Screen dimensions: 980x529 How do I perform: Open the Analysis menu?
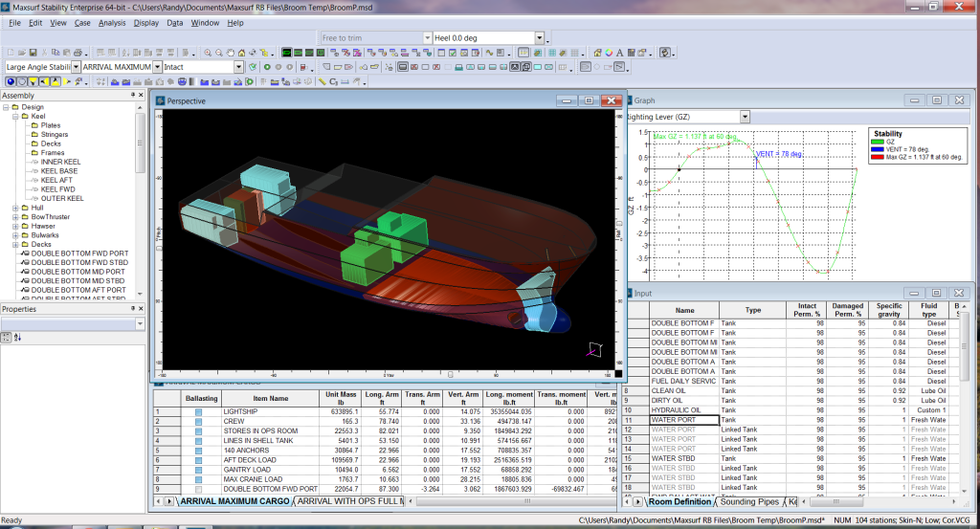[x=112, y=23]
